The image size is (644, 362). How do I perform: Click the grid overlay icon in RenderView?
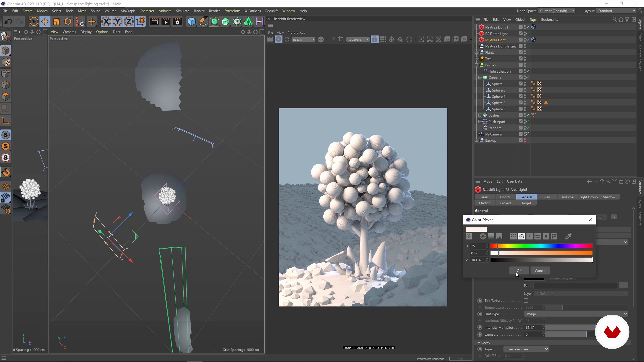pyautogui.click(x=383, y=40)
